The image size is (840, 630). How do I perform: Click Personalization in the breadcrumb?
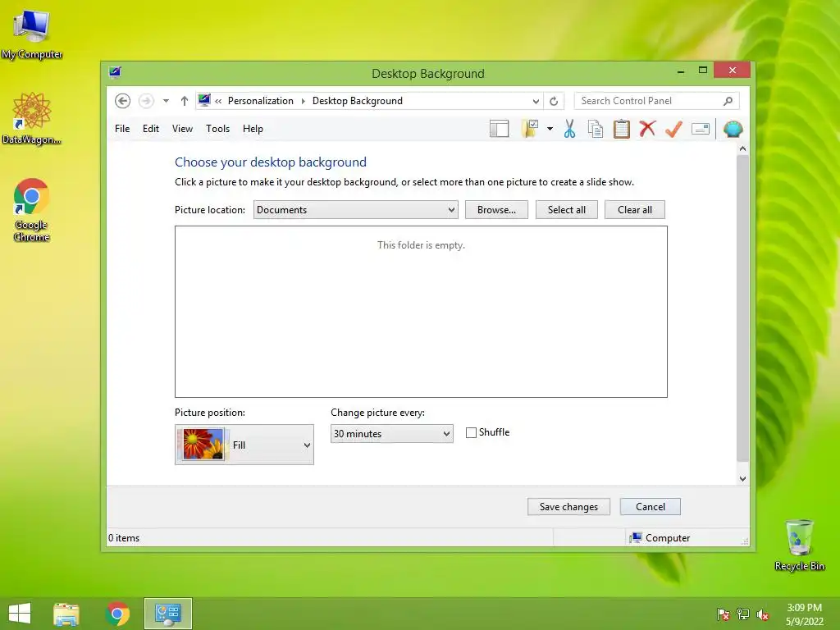point(260,101)
